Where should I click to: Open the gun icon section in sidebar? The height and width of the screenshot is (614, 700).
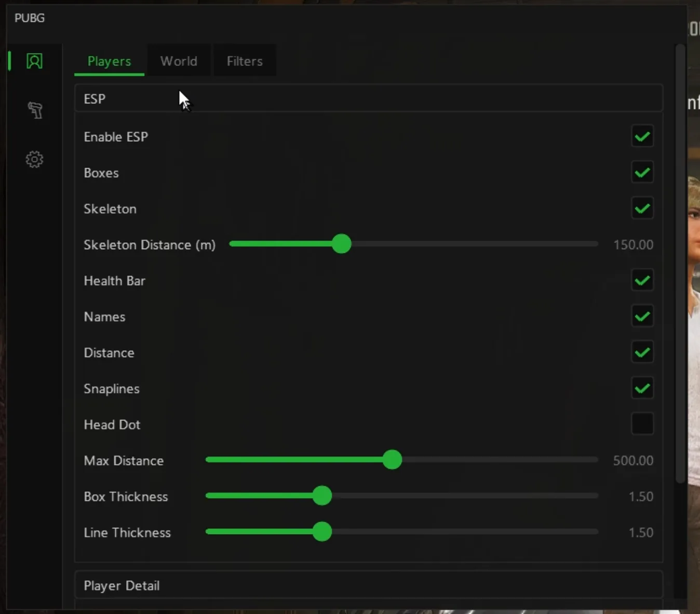(35, 110)
